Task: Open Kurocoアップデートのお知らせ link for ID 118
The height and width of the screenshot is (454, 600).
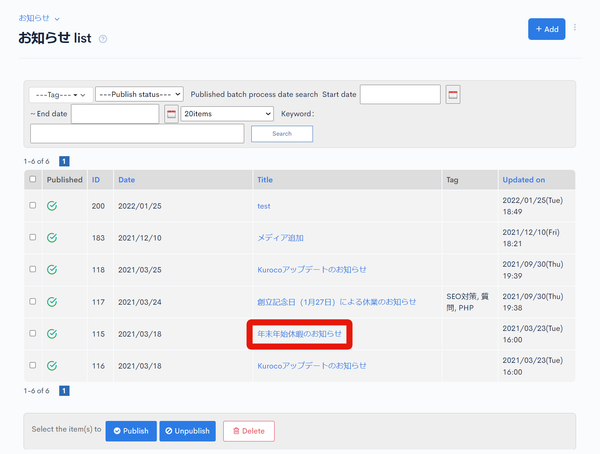Action: pos(311,269)
